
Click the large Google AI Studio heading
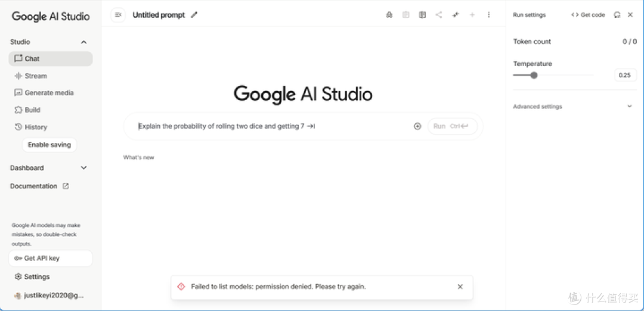303,95
